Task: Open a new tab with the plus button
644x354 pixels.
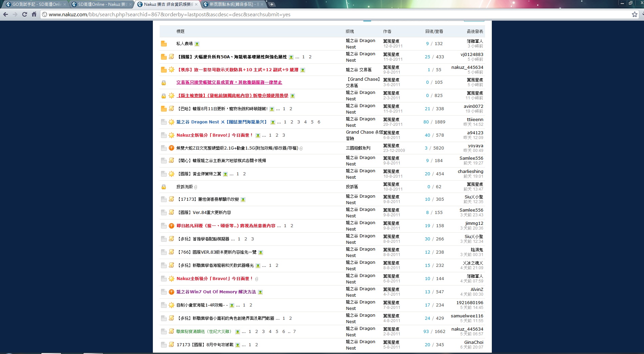Action: [271, 4]
